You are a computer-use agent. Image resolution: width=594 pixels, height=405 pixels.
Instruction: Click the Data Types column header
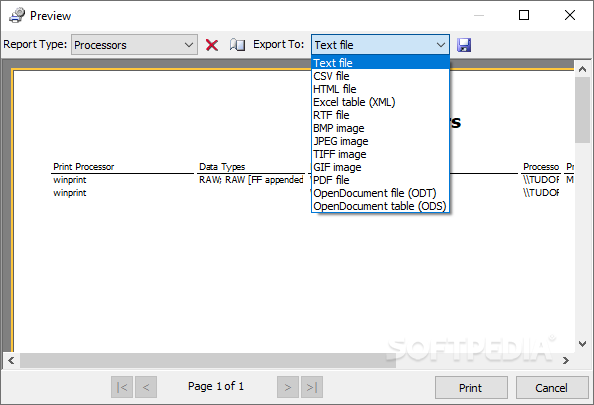click(x=222, y=167)
